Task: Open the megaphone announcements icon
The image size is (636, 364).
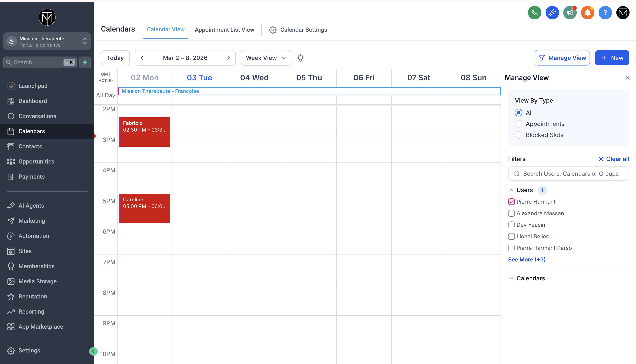Action: point(570,13)
